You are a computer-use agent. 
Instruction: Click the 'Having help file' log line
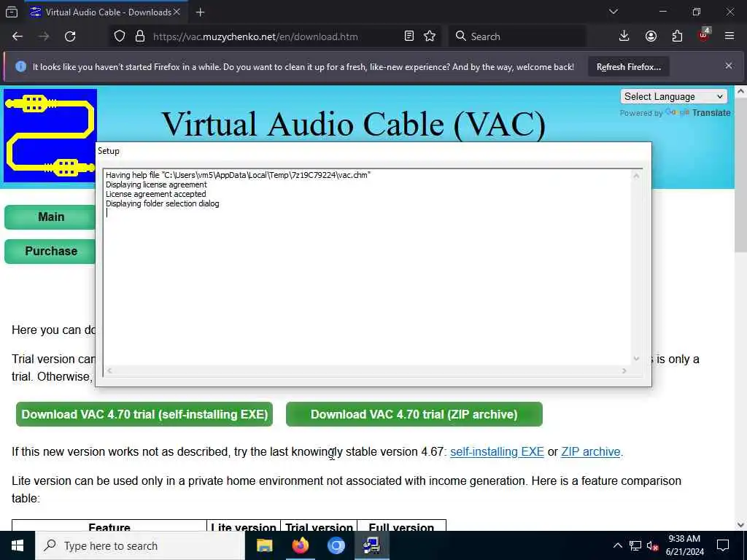239,175
